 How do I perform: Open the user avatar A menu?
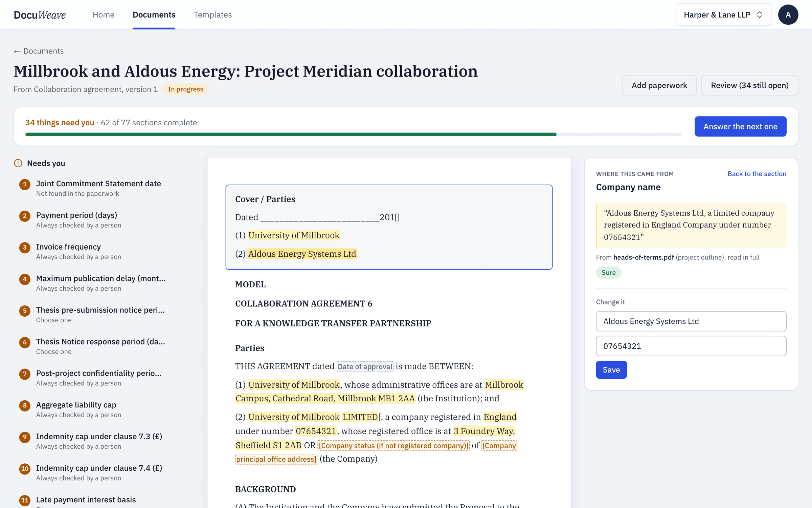point(788,15)
